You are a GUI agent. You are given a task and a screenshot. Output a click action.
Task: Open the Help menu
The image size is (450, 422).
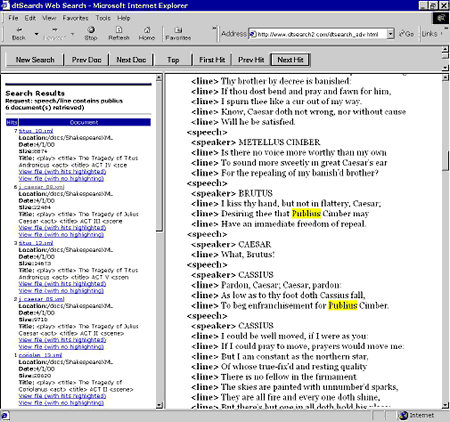pyautogui.click(x=123, y=18)
